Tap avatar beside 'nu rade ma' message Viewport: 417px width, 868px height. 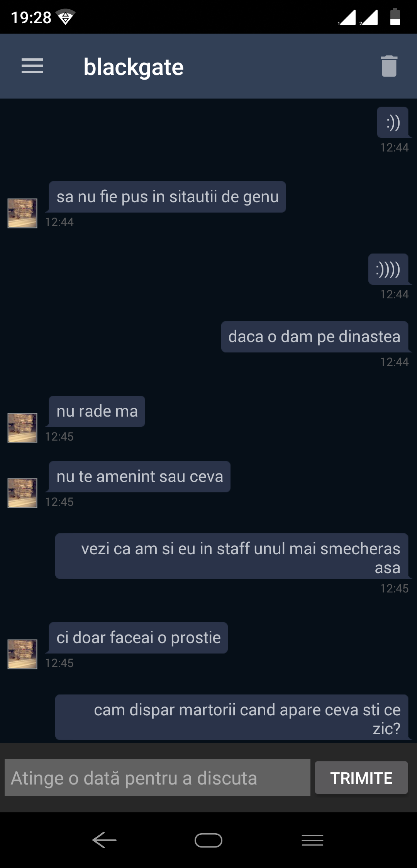point(22,428)
